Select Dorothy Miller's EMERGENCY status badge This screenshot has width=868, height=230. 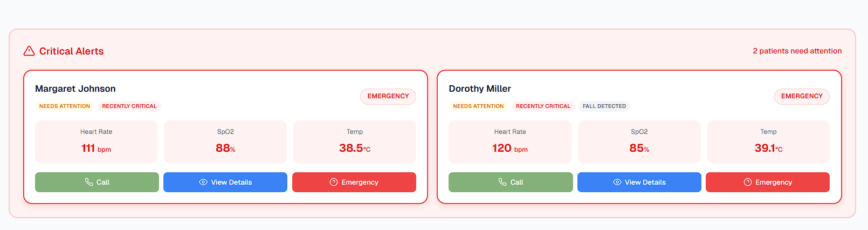coord(802,96)
